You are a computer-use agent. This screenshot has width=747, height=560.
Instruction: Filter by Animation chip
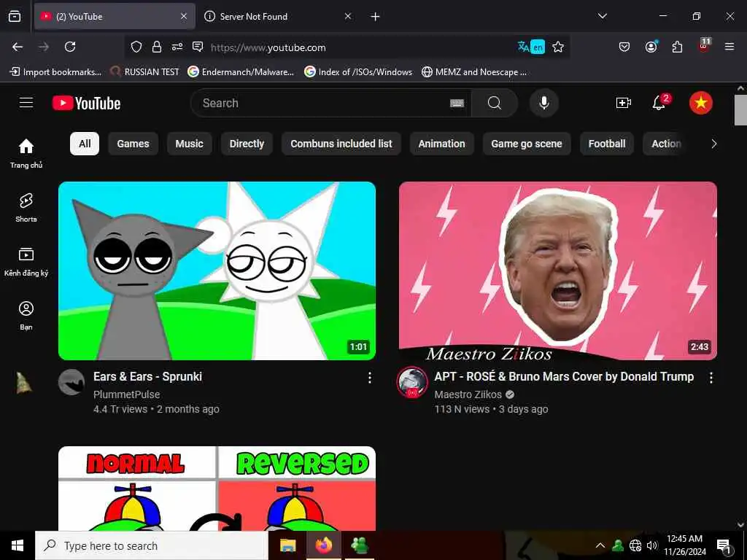441,144
